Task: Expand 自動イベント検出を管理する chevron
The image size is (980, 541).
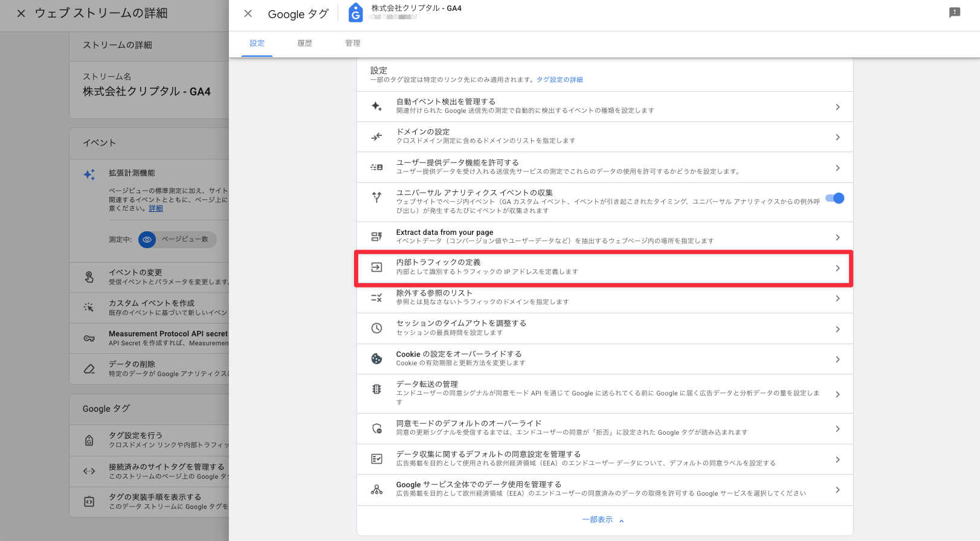Action: pos(837,107)
